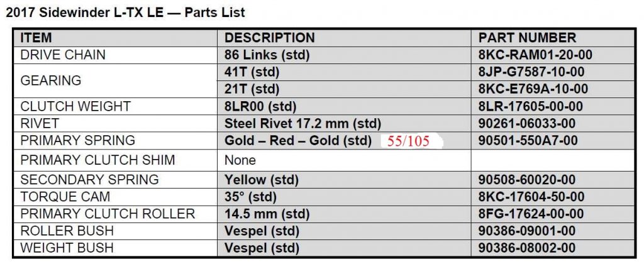
Task: Click the red 55/105 annotation
Action: point(408,141)
